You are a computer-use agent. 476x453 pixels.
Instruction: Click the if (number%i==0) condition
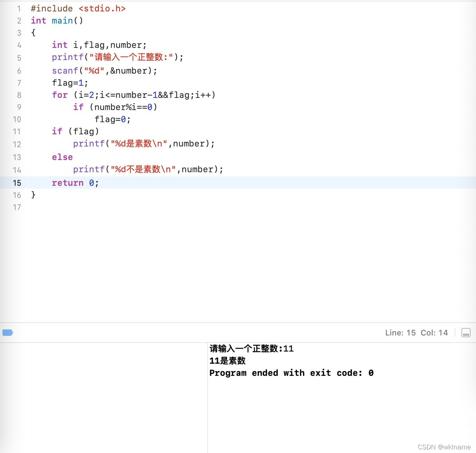pyautogui.click(x=115, y=107)
